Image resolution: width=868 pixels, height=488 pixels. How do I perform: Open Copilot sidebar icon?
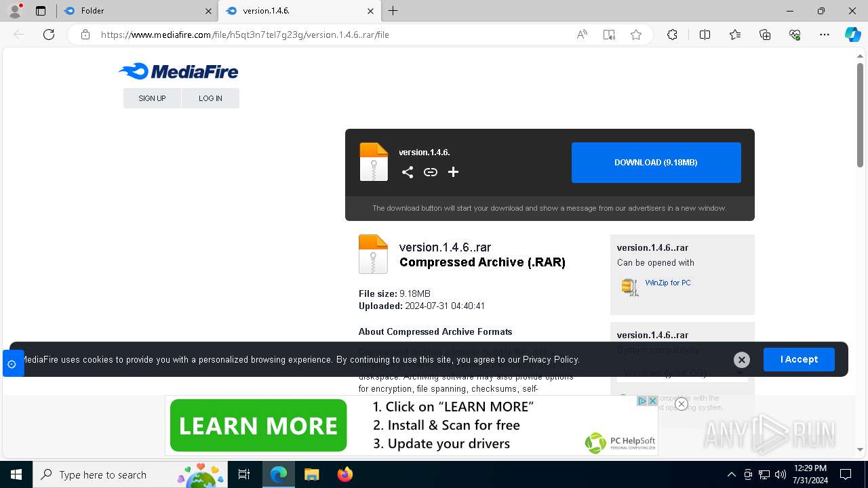click(852, 35)
